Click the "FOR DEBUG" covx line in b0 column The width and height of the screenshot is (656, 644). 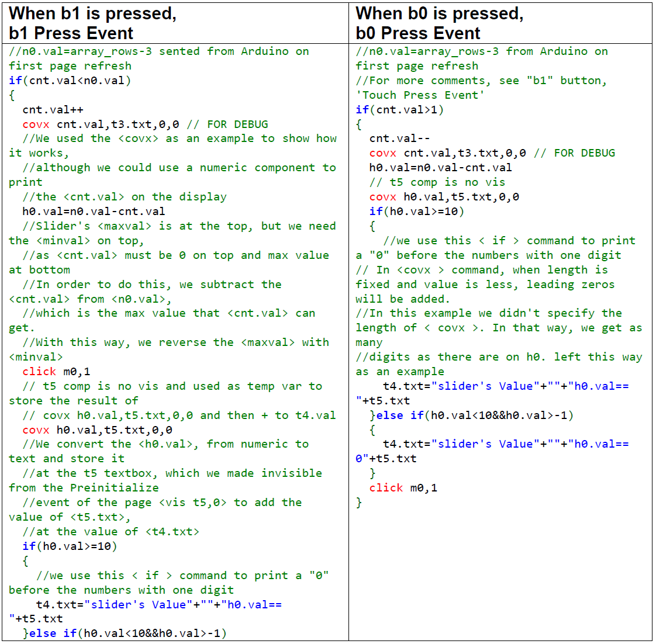click(x=492, y=153)
